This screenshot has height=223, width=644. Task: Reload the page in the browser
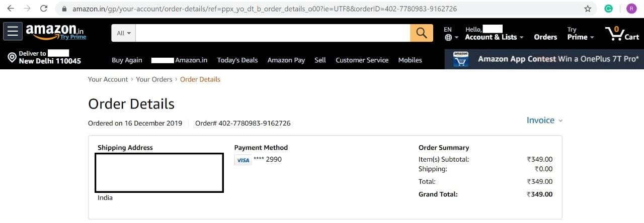(x=44, y=9)
